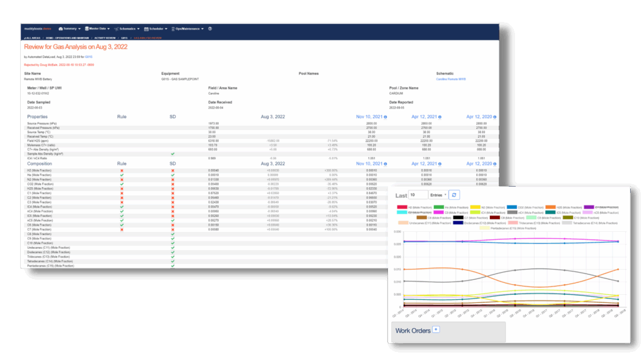
Task: Click info icon next to Composition Nov 10, 2021
Action: 386,164
